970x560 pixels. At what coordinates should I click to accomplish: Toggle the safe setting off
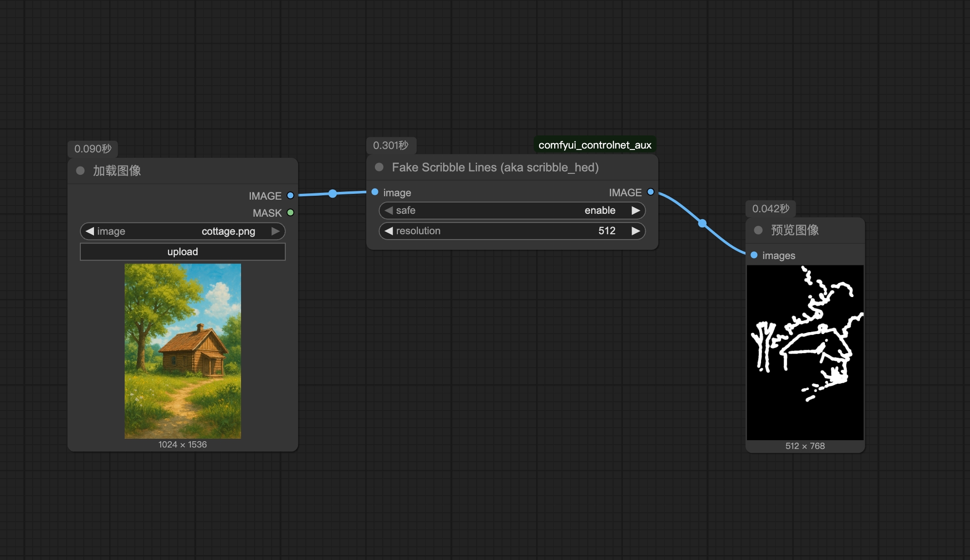click(636, 210)
